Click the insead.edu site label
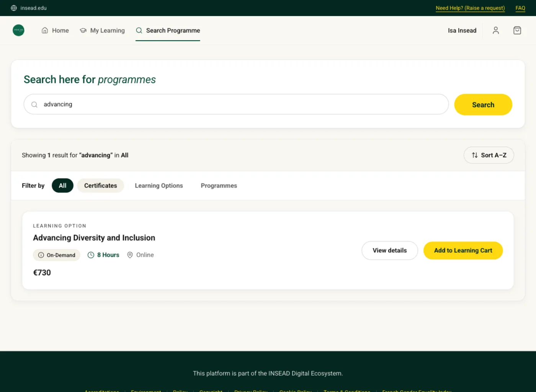The height and width of the screenshot is (392, 536). coord(34,8)
